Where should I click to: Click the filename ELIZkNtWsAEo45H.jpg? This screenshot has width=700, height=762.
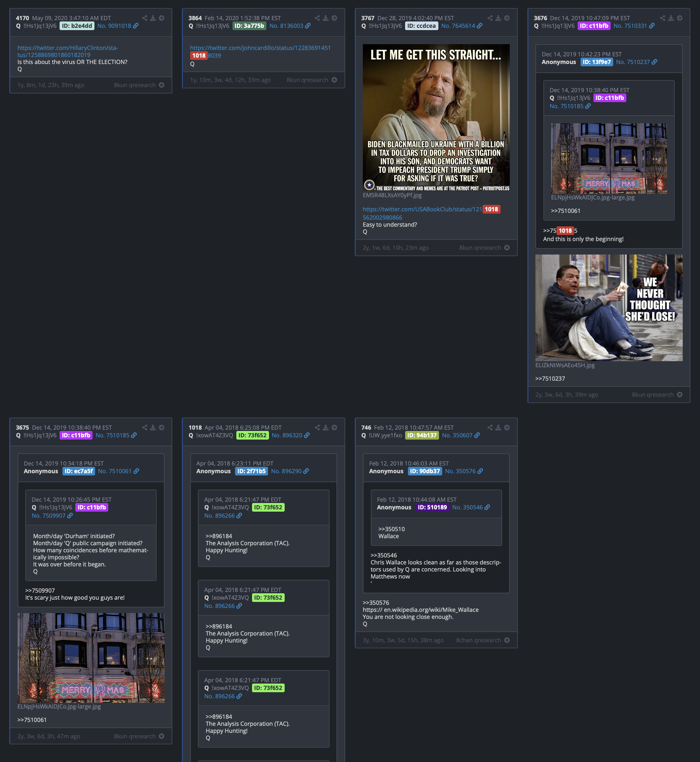pos(565,365)
